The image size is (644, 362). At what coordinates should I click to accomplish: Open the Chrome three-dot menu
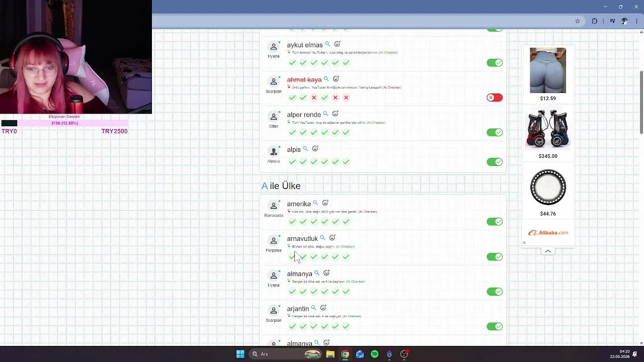tap(637, 21)
